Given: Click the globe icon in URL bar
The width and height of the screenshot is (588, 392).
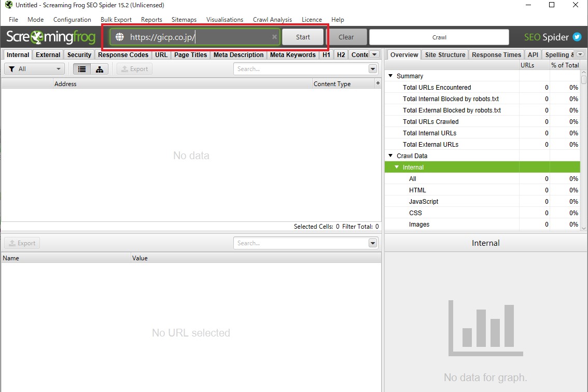Looking at the screenshot, I should [120, 37].
